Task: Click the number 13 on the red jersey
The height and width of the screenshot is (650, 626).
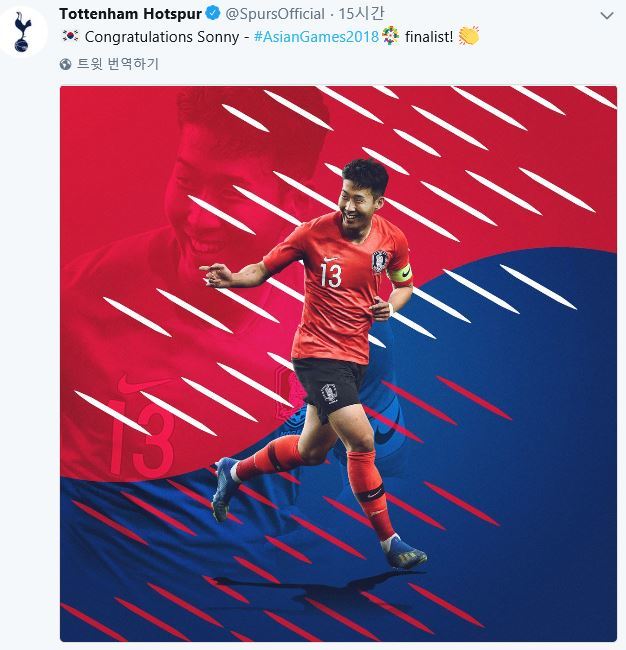Action: coord(331,276)
